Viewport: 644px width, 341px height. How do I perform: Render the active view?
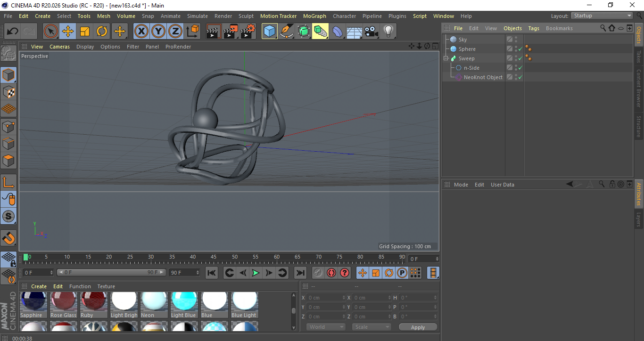pyautogui.click(x=214, y=32)
